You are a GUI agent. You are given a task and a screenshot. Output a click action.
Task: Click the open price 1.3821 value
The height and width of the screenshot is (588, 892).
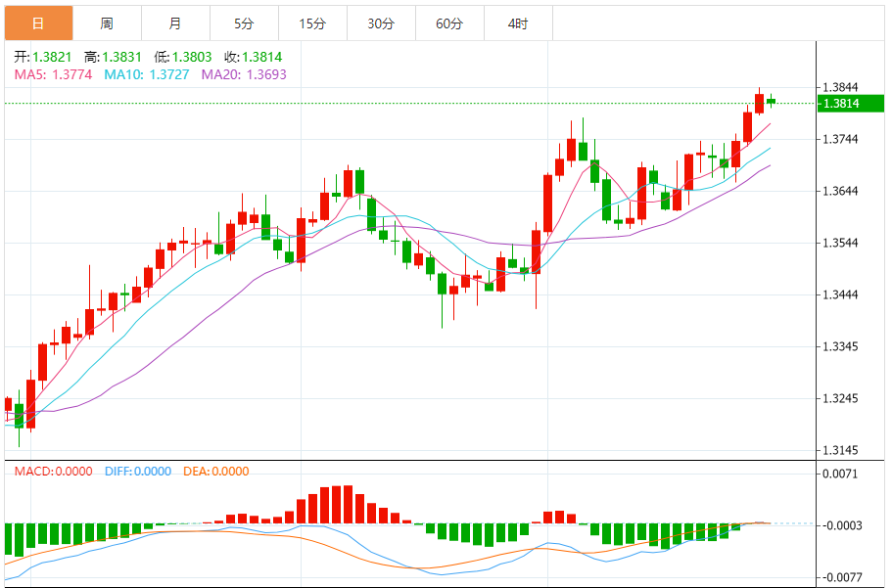pos(52,57)
